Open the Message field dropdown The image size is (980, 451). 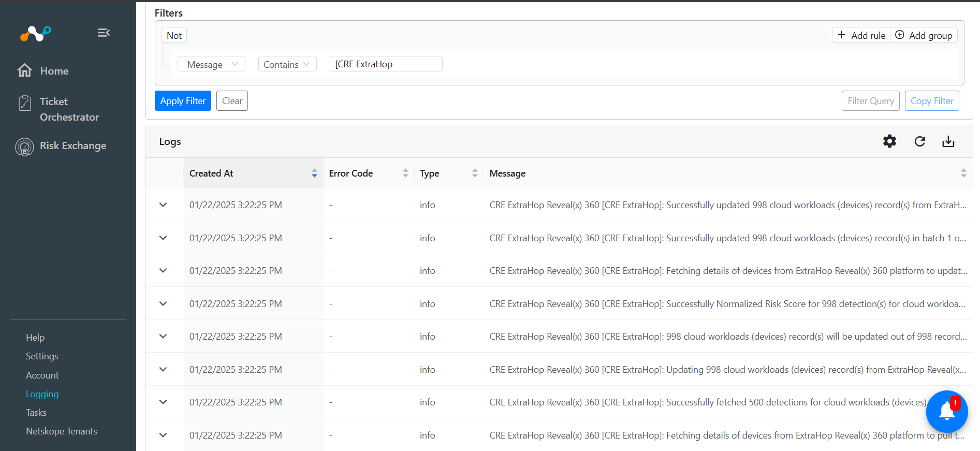click(x=211, y=64)
